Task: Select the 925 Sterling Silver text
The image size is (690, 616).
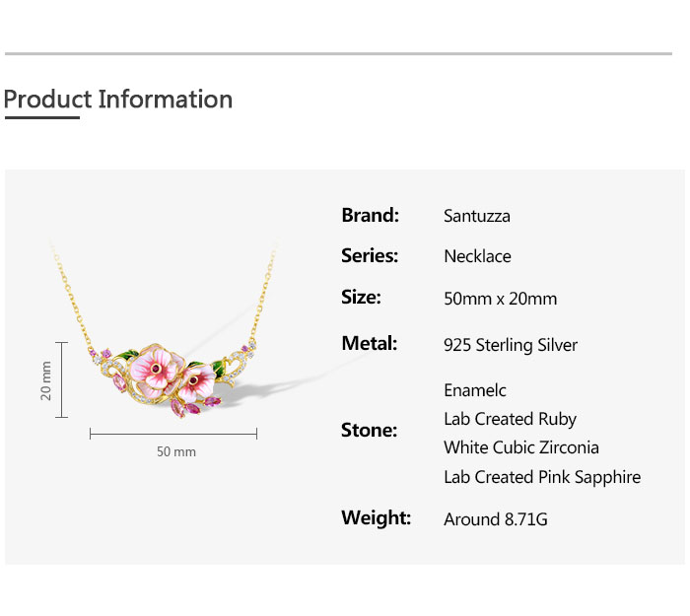Action: pos(511,345)
